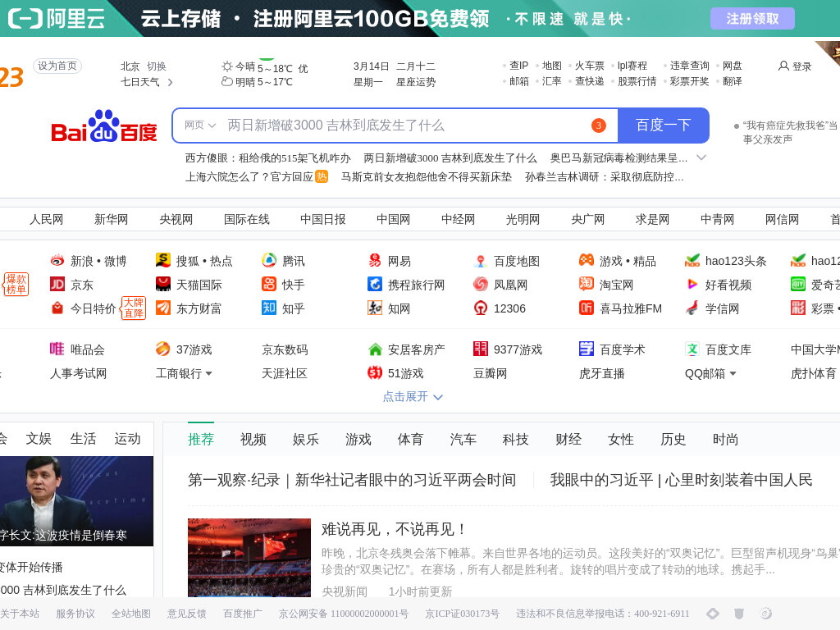840x630 pixels.
Task: Open 凤凰网 icon
Action: coord(481,284)
